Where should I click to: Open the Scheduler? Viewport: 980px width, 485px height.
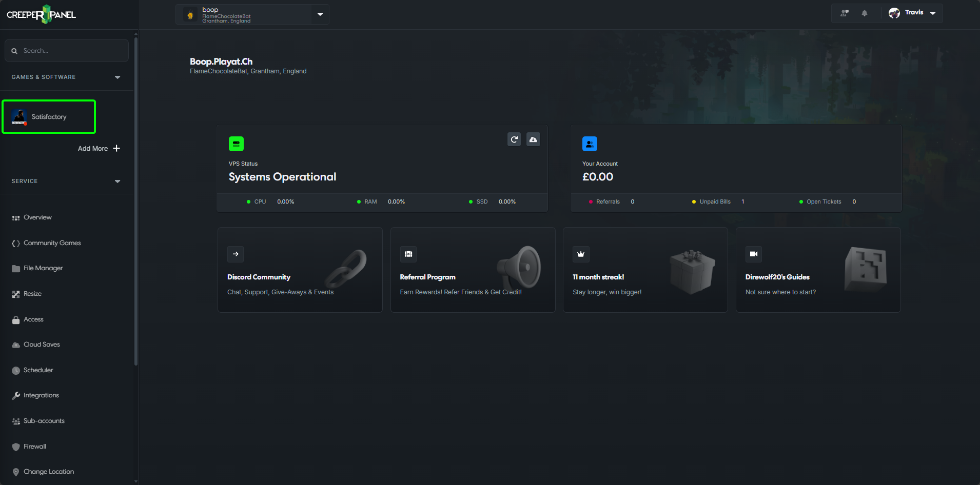tap(38, 370)
